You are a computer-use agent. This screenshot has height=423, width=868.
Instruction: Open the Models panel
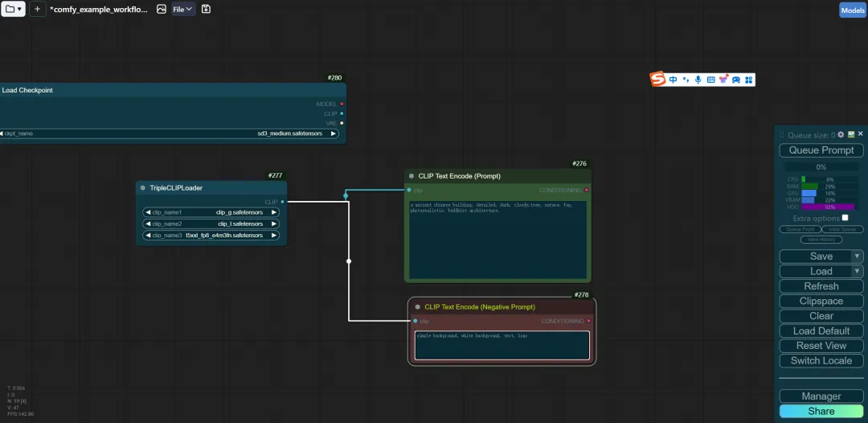[853, 10]
